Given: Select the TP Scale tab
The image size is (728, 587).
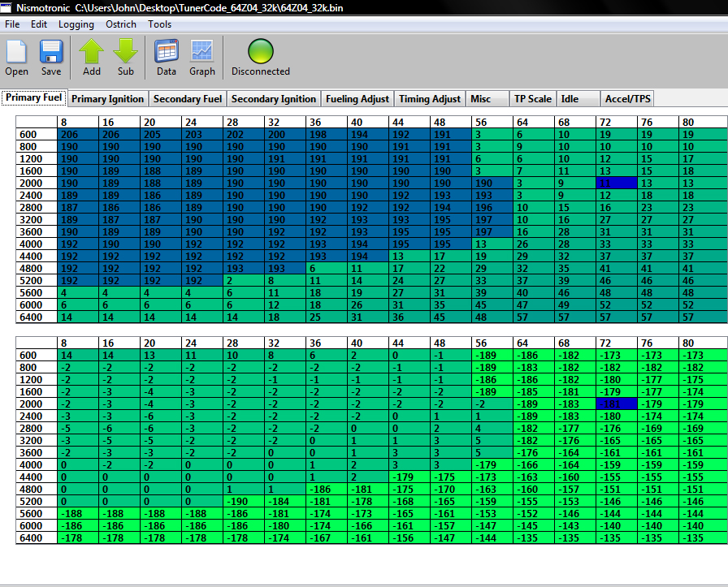Looking at the screenshot, I should click(533, 99).
